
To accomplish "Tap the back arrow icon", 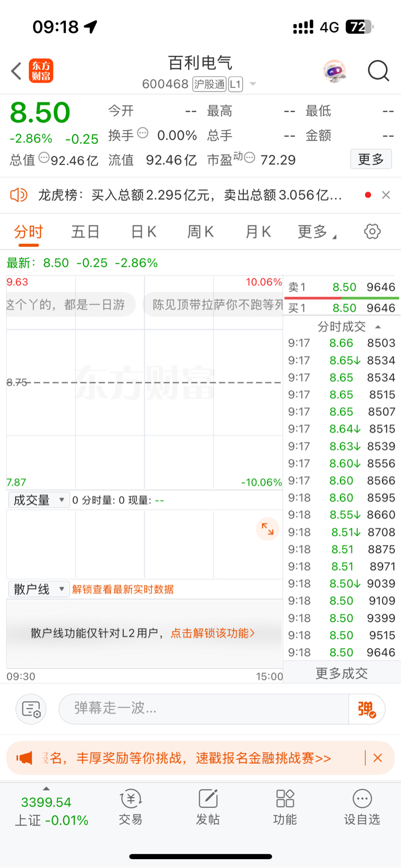I will [x=16, y=71].
